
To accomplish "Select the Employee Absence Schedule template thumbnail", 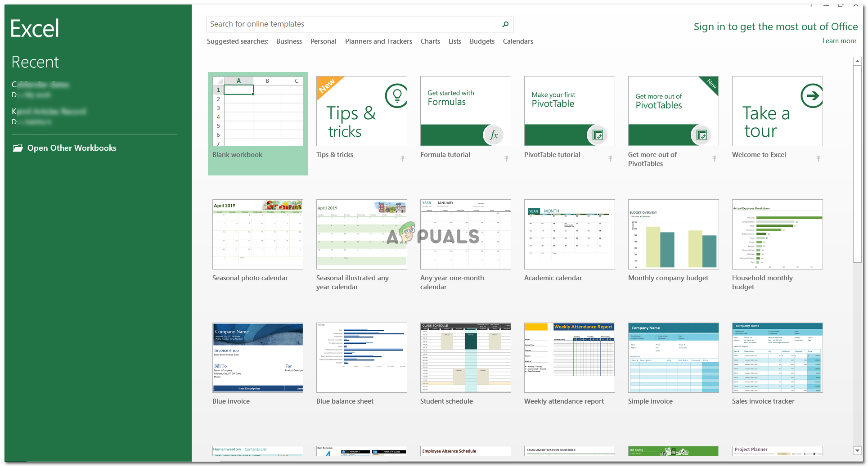I will click(466, 451).
